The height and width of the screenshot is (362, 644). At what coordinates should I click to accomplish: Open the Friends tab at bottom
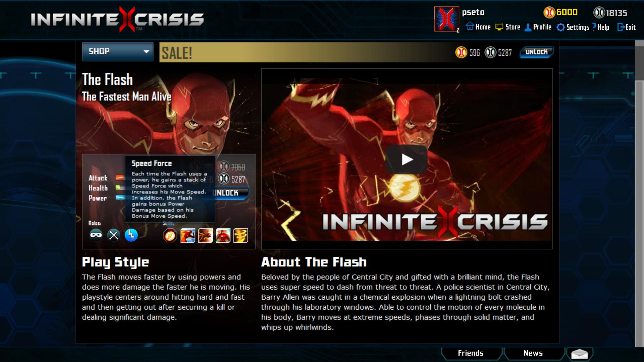471,353
